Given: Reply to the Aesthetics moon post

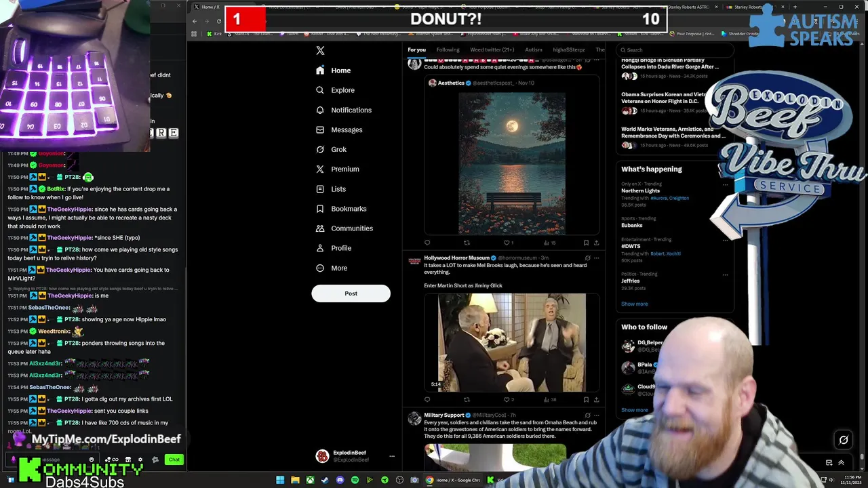Looking at the screenshot, I should pos(427,243).
